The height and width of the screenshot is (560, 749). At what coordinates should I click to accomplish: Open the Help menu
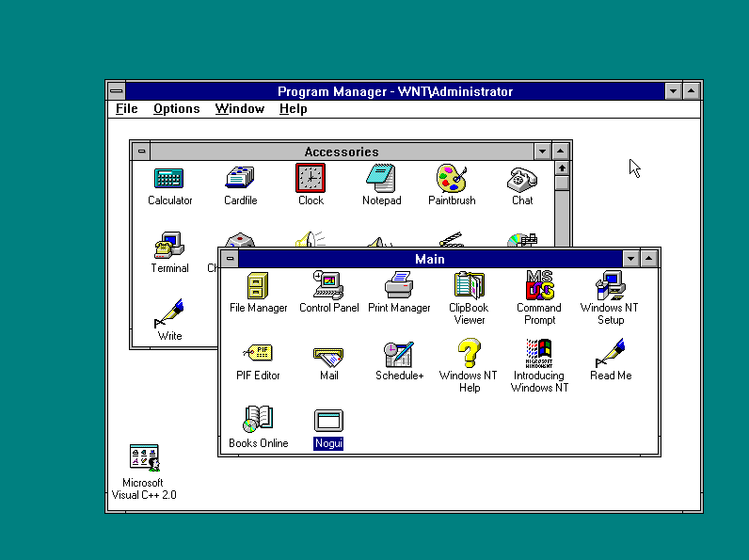point(294,108)
